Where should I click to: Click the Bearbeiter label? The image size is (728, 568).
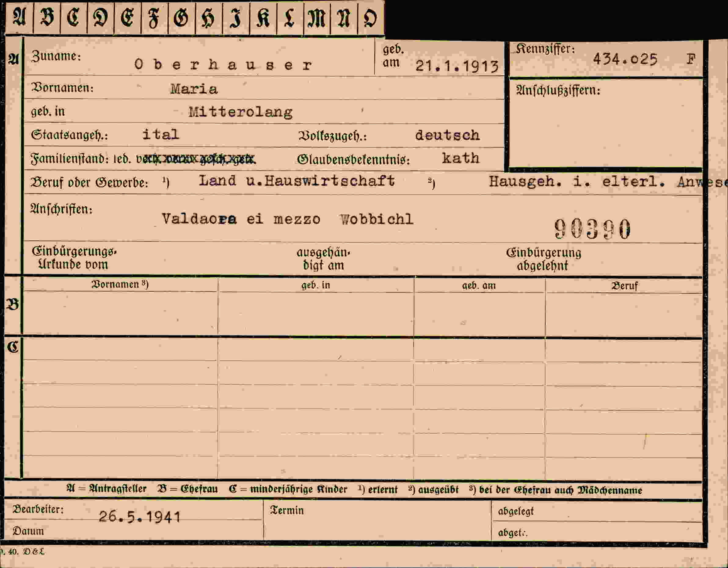click(38, 509)
